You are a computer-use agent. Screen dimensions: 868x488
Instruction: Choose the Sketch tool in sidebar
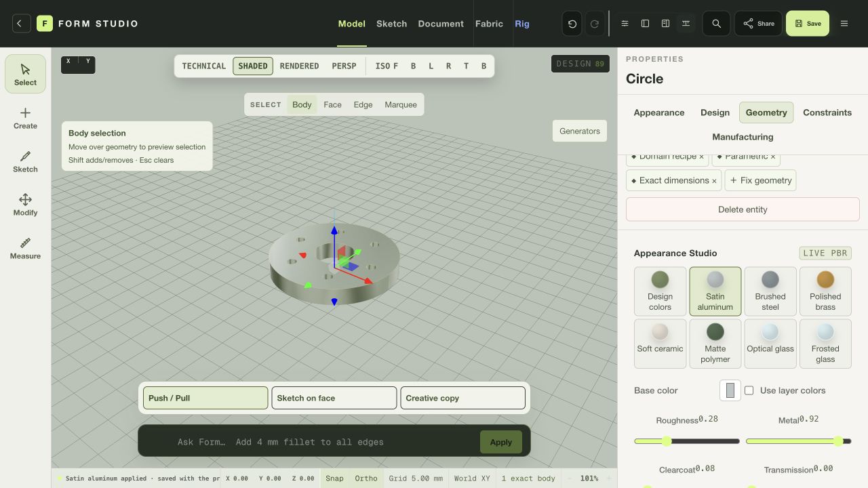(26, 161)
